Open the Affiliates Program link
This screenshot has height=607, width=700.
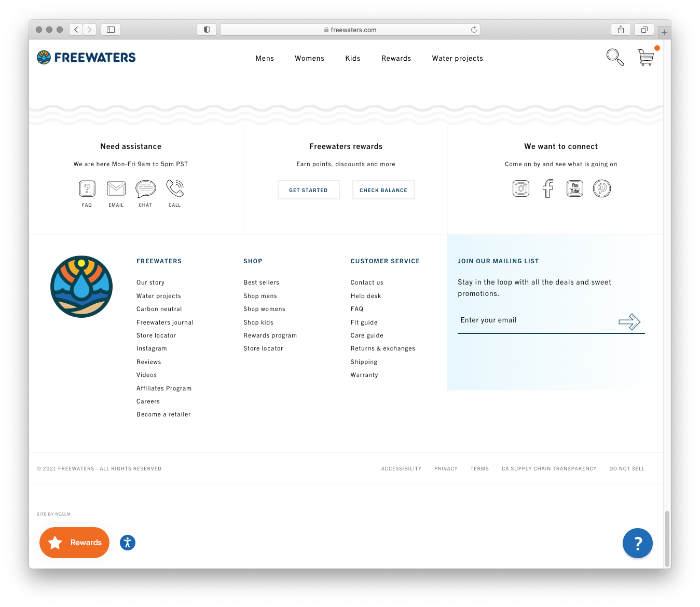[164, 388]
